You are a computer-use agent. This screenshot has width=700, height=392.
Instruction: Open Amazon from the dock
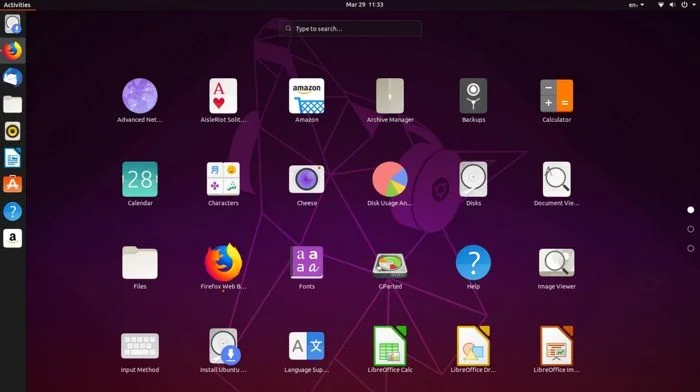[12, 238]
